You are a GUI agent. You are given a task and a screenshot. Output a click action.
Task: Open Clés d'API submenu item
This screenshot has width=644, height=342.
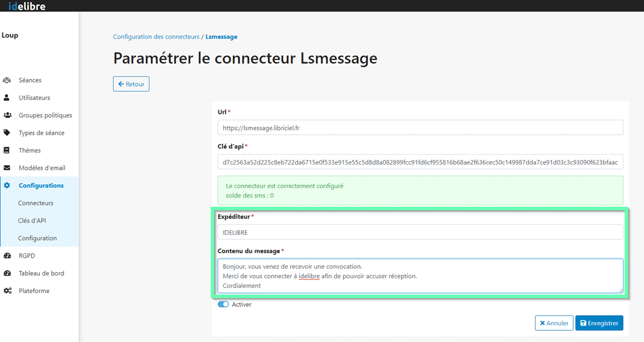pos(32,221)
